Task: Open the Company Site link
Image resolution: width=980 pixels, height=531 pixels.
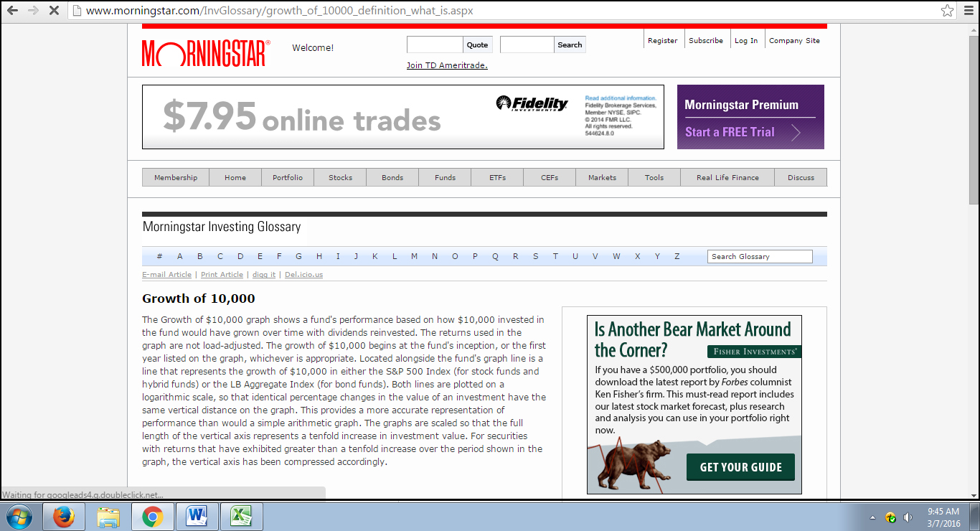Action: pos(794,41)
